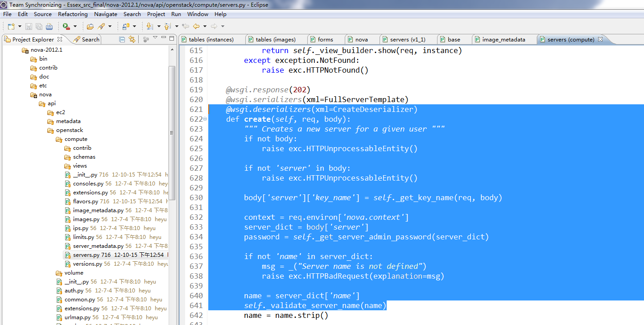The height and width of the screenshot is (325, 644).
Task: Switch to the forms editor tab
Action: [326, 39]
